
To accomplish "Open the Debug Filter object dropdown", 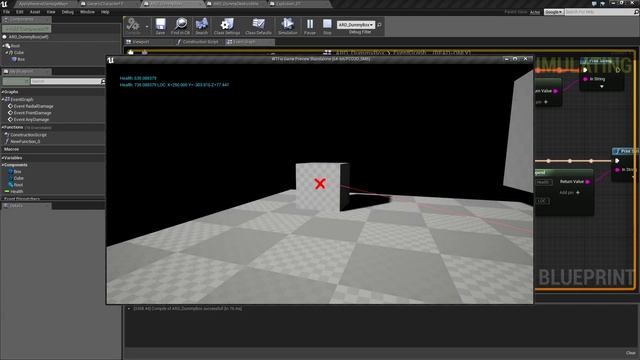I will click(356, 25).
